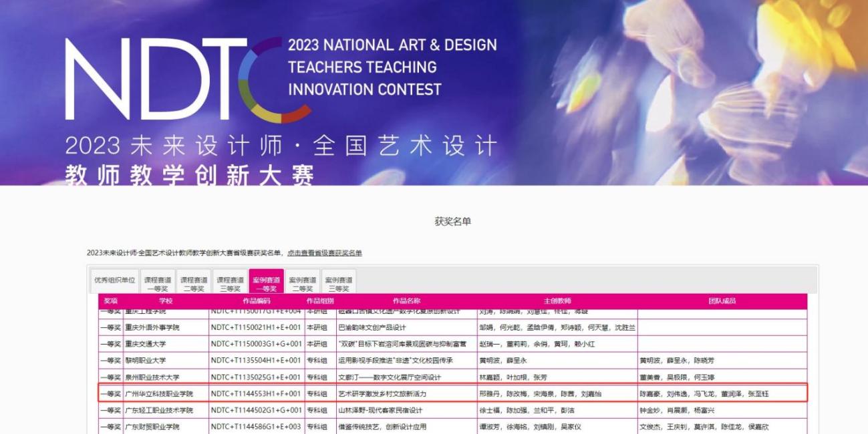Show the 案例赛道 三等奖 tab
Viewport: 868px width, 434px height.
[x=339, y=284]
